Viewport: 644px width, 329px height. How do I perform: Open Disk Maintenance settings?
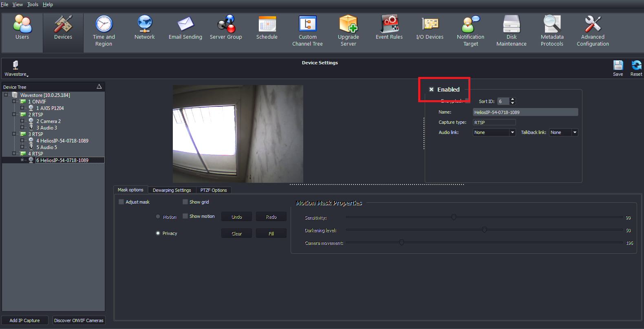[x=512, y=31]
